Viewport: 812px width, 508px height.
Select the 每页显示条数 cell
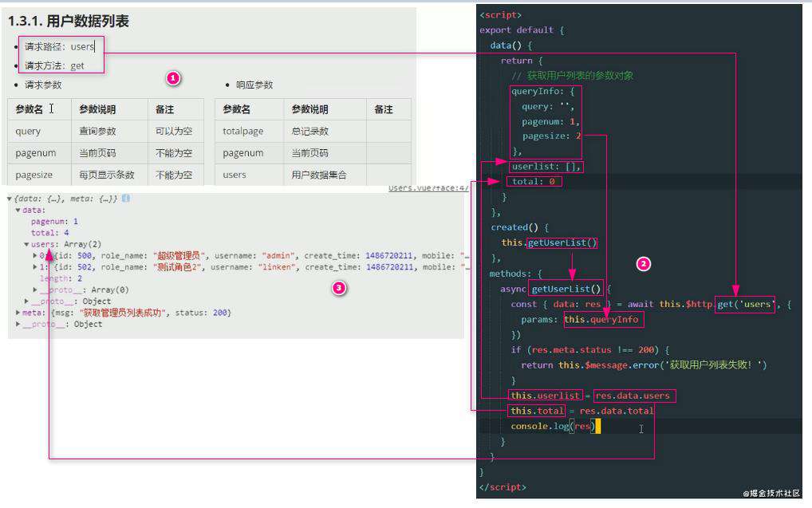pyautogui.click(x=109, y=175)
